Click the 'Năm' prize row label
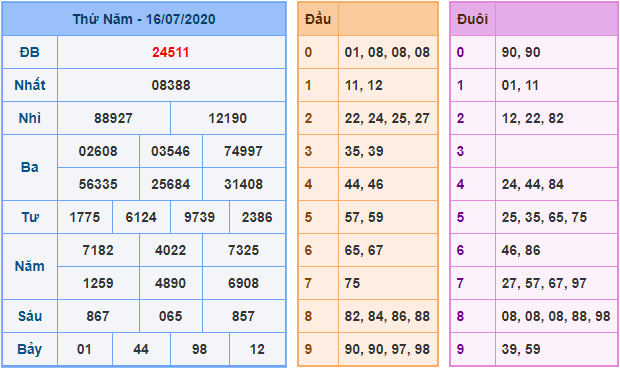This screenshot has width=620, height=369. tap(30, 266)
